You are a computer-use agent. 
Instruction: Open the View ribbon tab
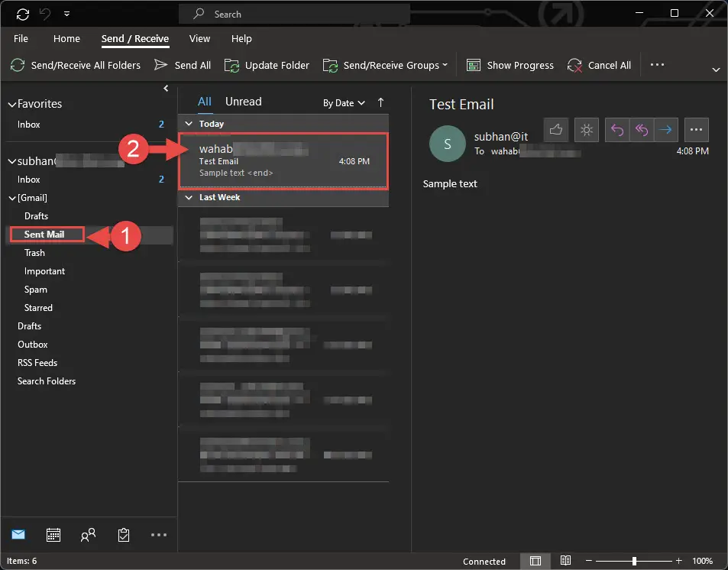coord(199,38)
